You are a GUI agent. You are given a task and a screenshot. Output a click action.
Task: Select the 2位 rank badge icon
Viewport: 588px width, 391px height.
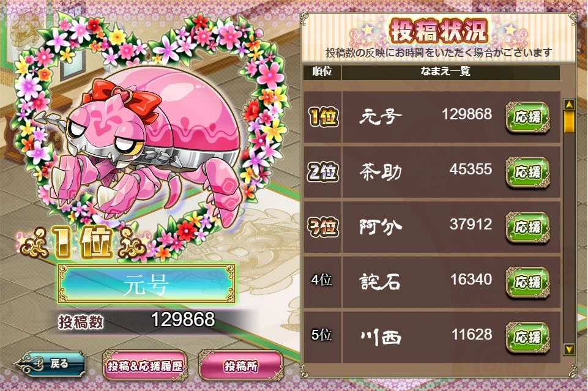pyautogui.click(x=323, y=172)
